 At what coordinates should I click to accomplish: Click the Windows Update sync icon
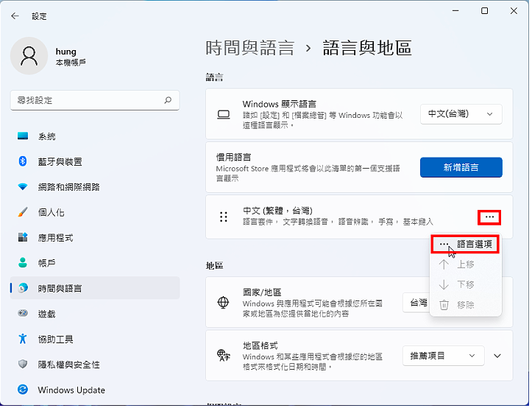pyautogui.click(x=23, y=390)
